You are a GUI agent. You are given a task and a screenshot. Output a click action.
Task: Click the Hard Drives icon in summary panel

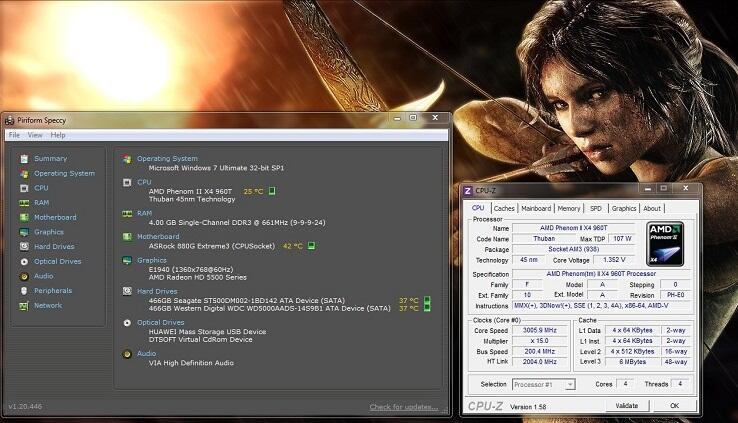click(x=127, y=291)
